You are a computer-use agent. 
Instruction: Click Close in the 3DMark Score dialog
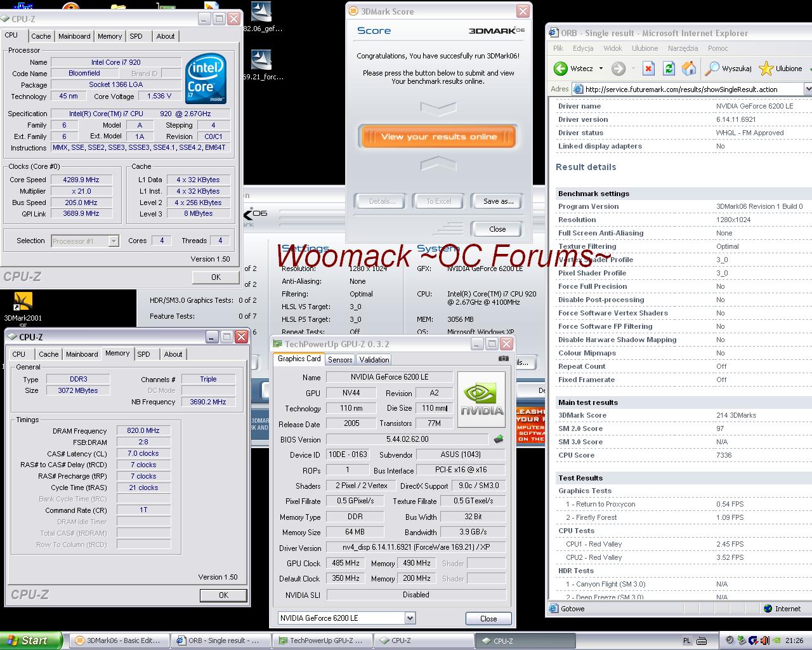pyautogui.click(x=497, y=229)
